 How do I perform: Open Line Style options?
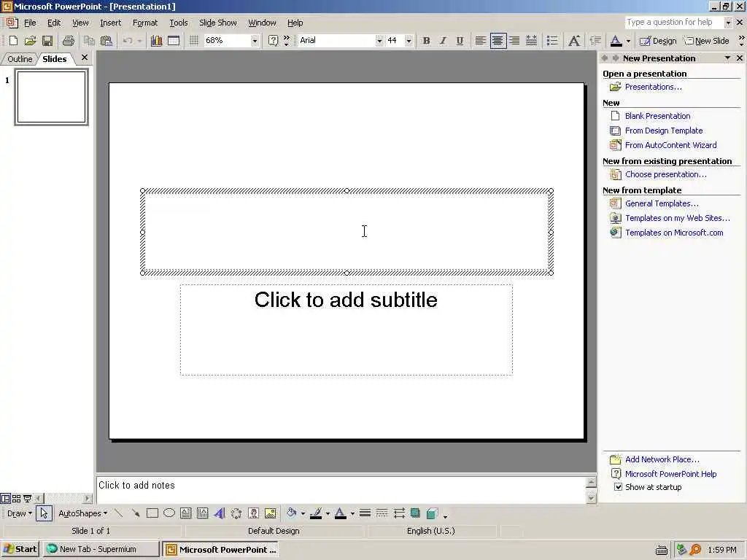coord(365,513)
